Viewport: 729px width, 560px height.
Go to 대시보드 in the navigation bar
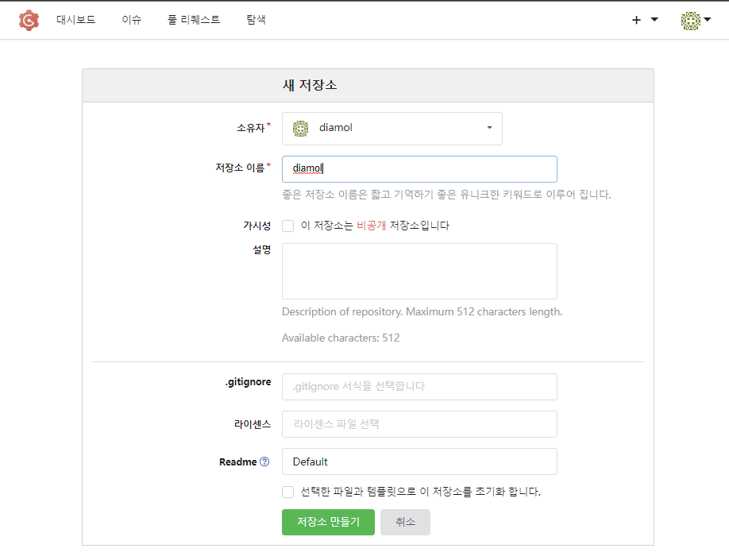(x=75, y=20)
